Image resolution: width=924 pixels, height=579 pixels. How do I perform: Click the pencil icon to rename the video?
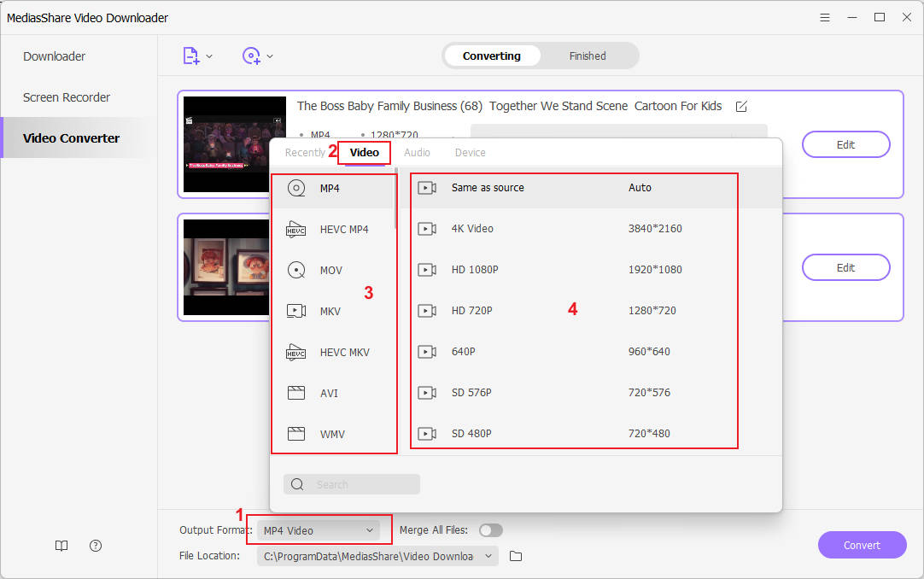740,106
